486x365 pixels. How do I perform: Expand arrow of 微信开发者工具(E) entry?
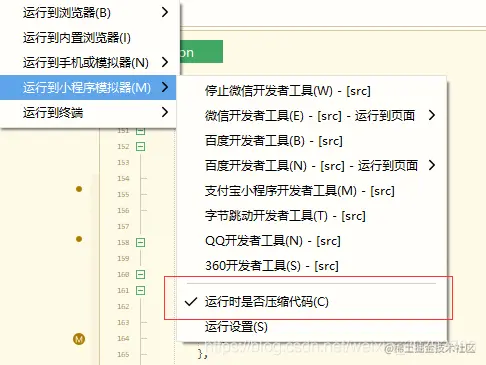tap(432, 115)
